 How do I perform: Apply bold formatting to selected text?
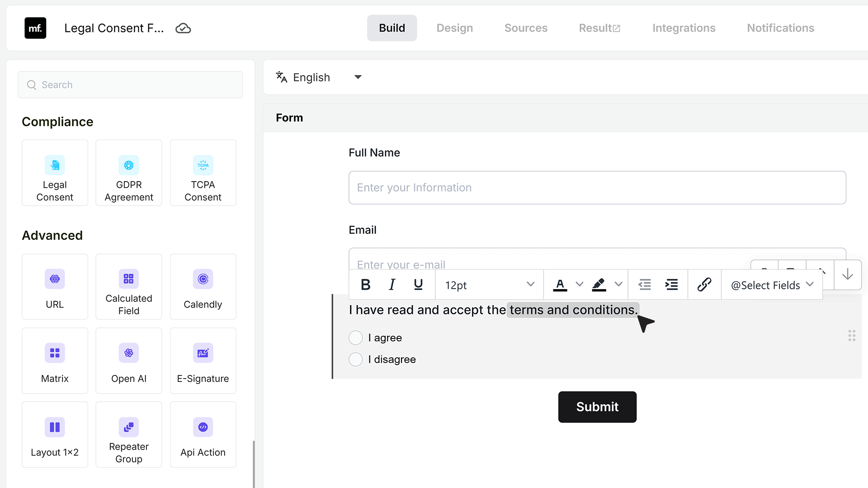pyautogui.click(x=366, y=285)
